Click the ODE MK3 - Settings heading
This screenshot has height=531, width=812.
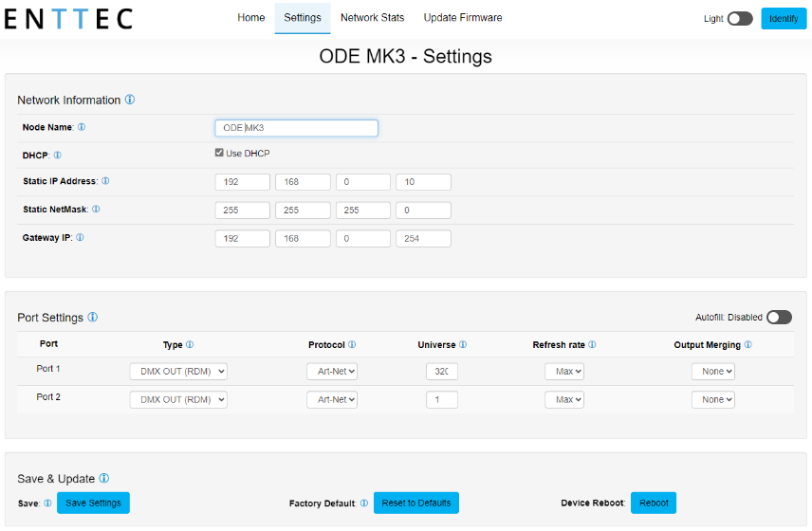coord(405,56)
